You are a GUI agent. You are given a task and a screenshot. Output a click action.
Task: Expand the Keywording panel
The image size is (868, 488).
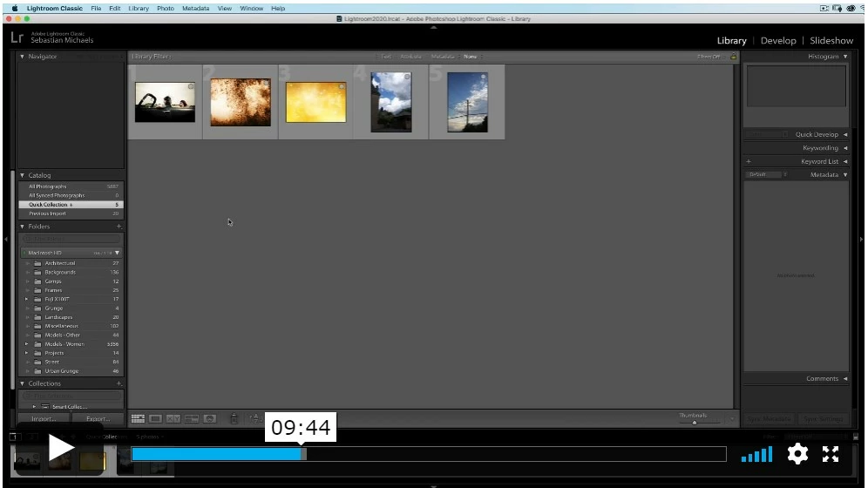tap(845, 148)
